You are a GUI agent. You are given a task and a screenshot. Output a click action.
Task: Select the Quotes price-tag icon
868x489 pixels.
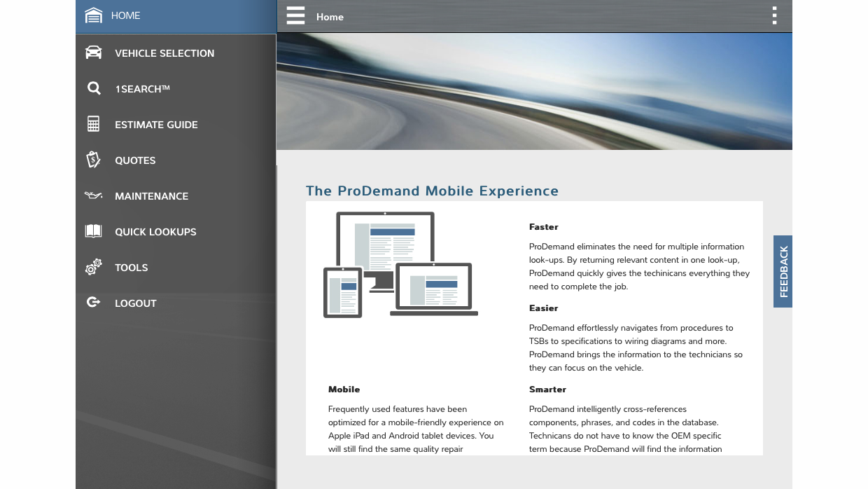coord(93,159)
